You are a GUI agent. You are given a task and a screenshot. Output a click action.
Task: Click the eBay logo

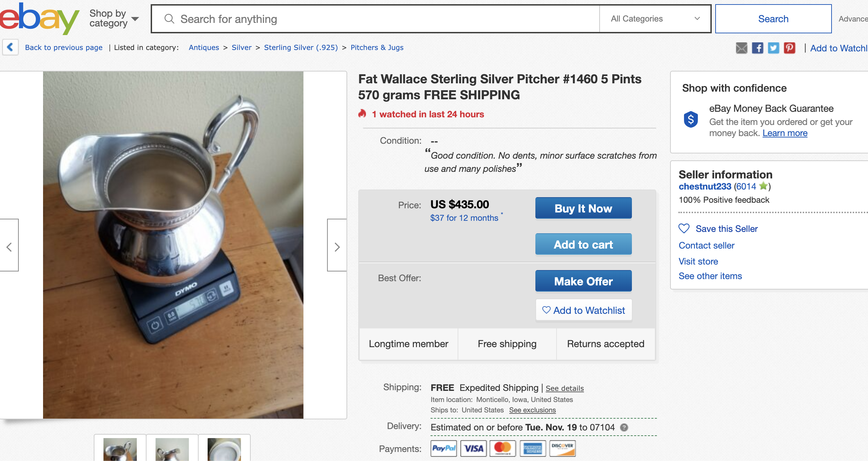coord(39,19)
